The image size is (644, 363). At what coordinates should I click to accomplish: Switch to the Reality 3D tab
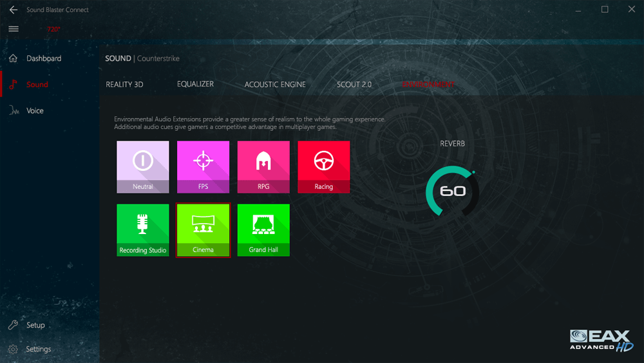click(124, 84)
